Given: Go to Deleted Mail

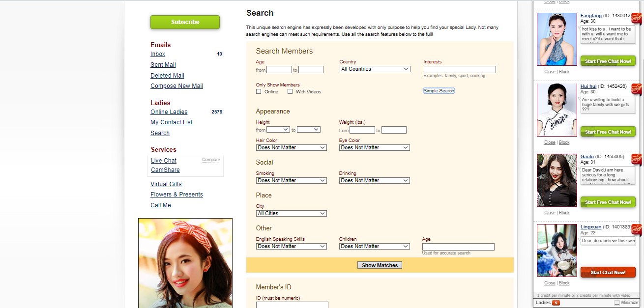Looking at the screenshot, I should click(x=167, y=76).
